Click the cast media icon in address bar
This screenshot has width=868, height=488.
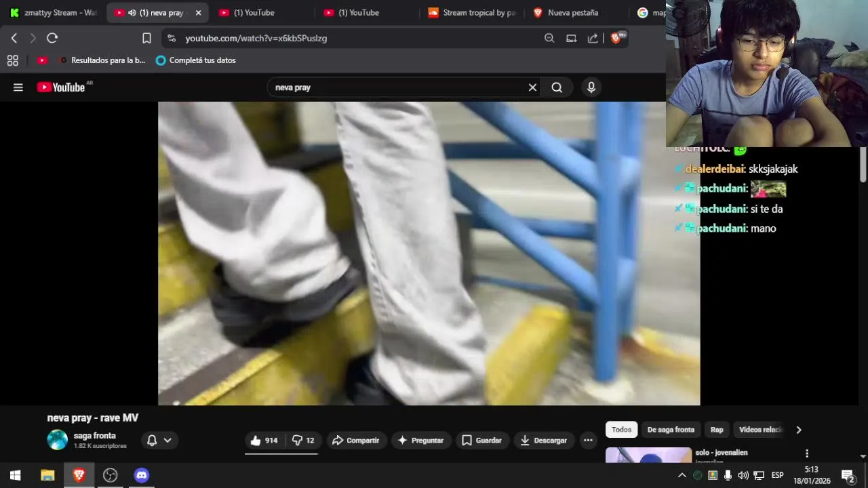click(571, 38)
